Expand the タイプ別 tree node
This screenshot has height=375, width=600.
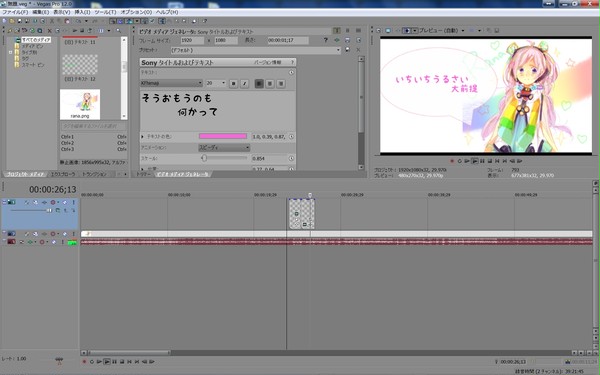[11, 52]
